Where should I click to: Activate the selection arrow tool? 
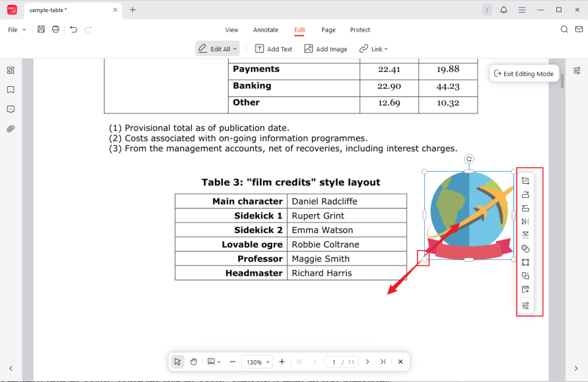[x=177, y=361]
